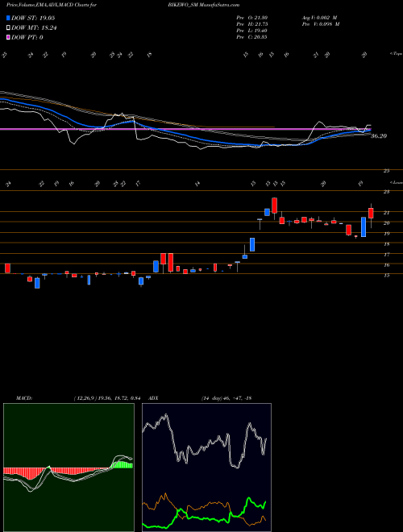
Task: Click the 21 price axis label
Action: pyautogui.click(x=386, y=213)
